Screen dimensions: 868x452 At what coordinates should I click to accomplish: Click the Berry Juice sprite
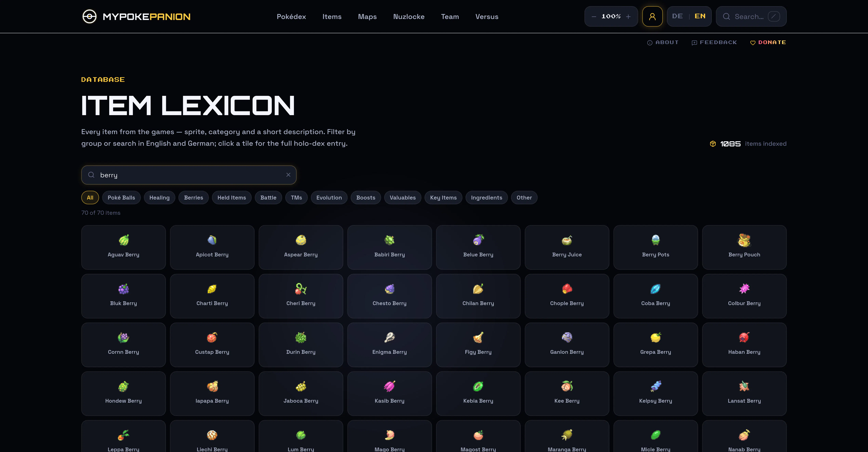pyautogui.click(x=567, y=240)
